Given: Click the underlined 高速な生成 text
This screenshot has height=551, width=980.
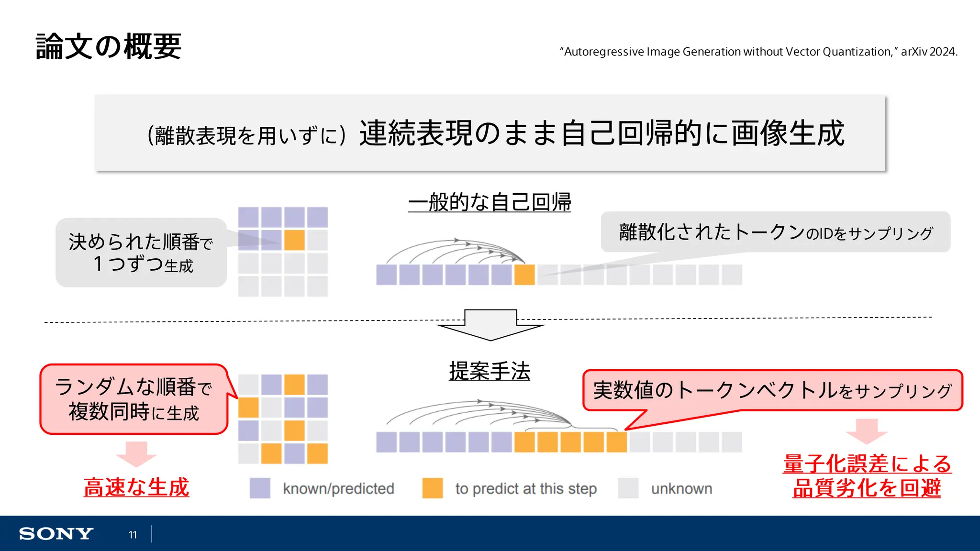Looking at the screenshot, I should (x=136, y=487).
